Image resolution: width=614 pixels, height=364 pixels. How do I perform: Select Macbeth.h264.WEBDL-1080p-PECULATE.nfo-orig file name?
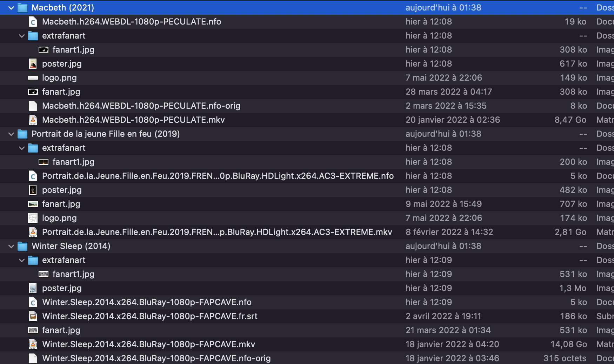coord(141,106)
